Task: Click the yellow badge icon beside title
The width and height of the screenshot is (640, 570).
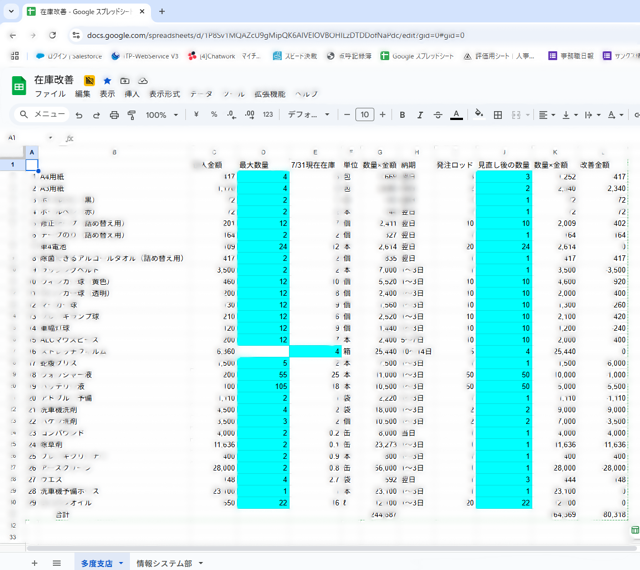Action: [89, 80]
